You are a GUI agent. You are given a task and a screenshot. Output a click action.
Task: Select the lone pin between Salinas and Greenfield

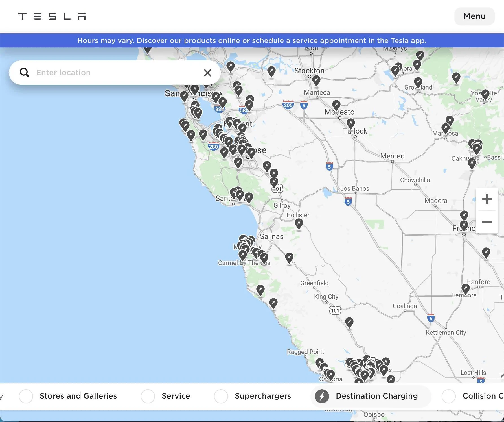[289, 258]
